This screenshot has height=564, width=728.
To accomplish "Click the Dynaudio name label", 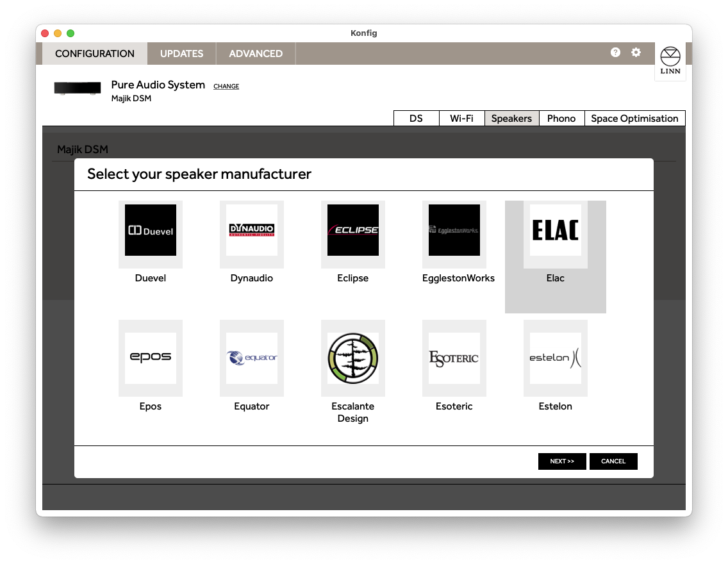I will click(252, 278).
